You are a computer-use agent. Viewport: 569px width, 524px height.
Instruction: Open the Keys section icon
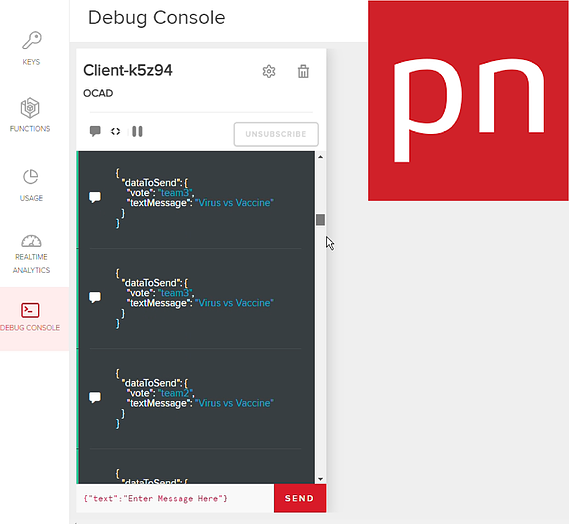pos(32,40)
